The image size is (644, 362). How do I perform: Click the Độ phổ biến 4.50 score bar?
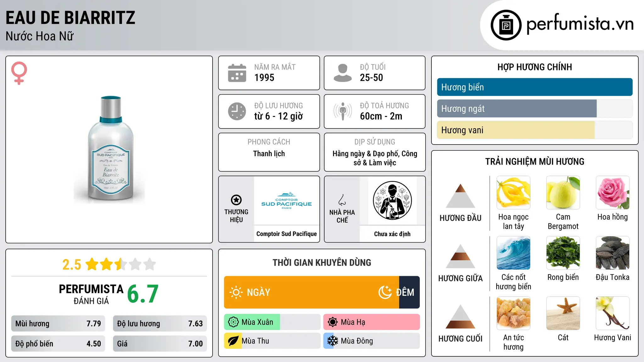pyautogui.click(x=58, y=344)
